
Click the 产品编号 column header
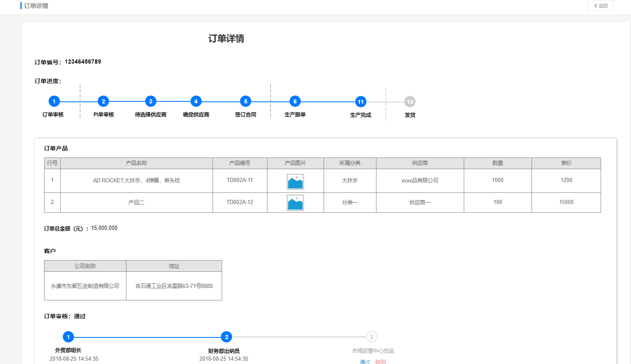[x=240, y=163]
